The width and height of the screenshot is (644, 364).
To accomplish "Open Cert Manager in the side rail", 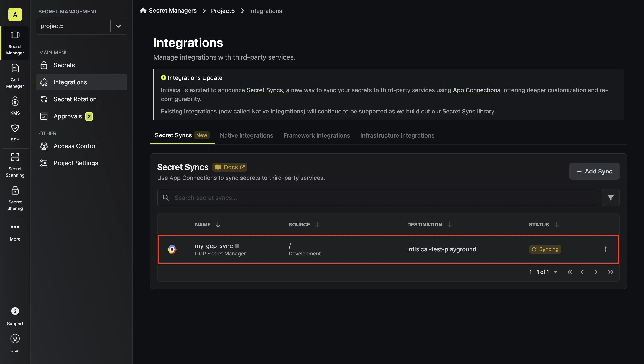I will point(15,76).
